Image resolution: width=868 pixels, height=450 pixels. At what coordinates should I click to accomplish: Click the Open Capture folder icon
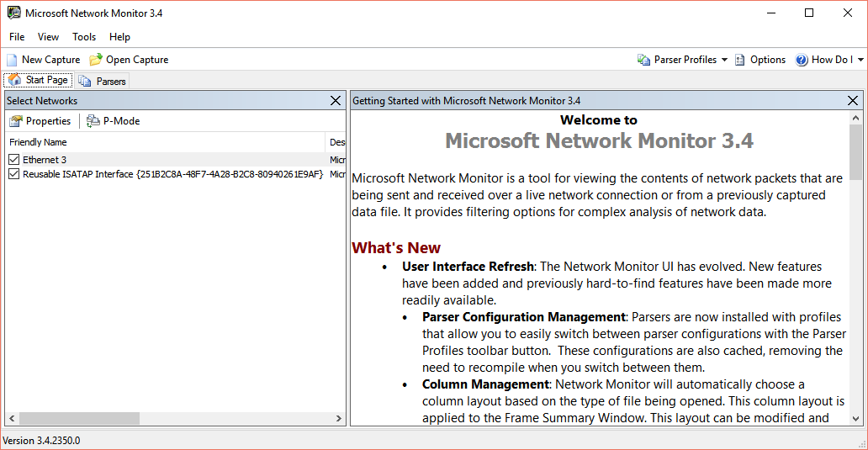[96, 59]
